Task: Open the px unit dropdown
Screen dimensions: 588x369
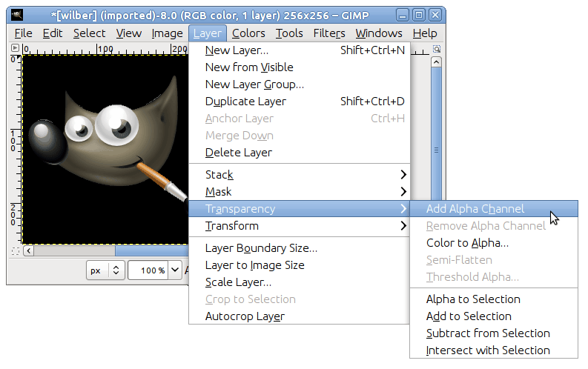Action: 105,270
